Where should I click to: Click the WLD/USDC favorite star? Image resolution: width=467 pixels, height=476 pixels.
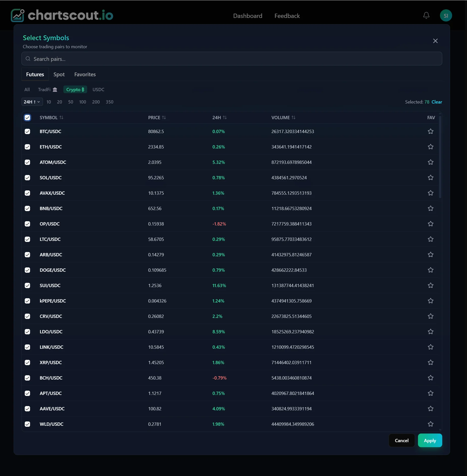tap(431, 424)
